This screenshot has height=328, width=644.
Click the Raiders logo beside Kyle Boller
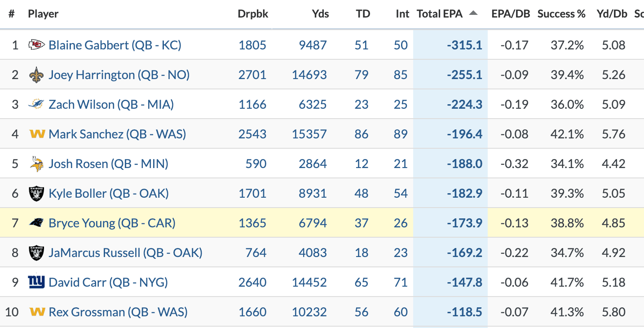click(36, 193)
